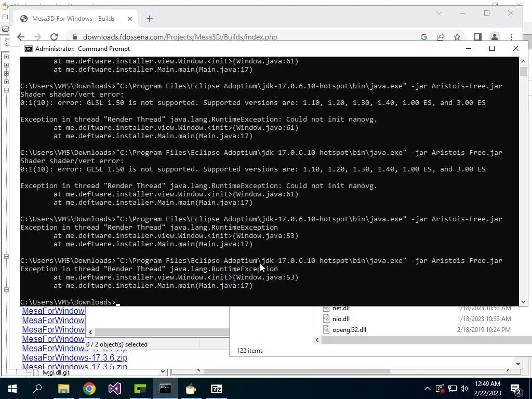Switch to Command Prompt taskbar button
Screen dimensions: 532x399
[x=165, y=389]
